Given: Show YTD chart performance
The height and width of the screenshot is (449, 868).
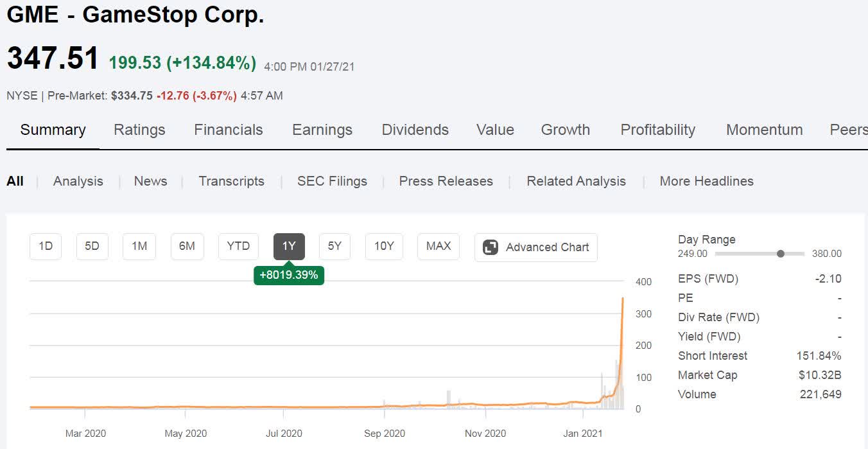Looking at the screenshot, I should 238,247.
